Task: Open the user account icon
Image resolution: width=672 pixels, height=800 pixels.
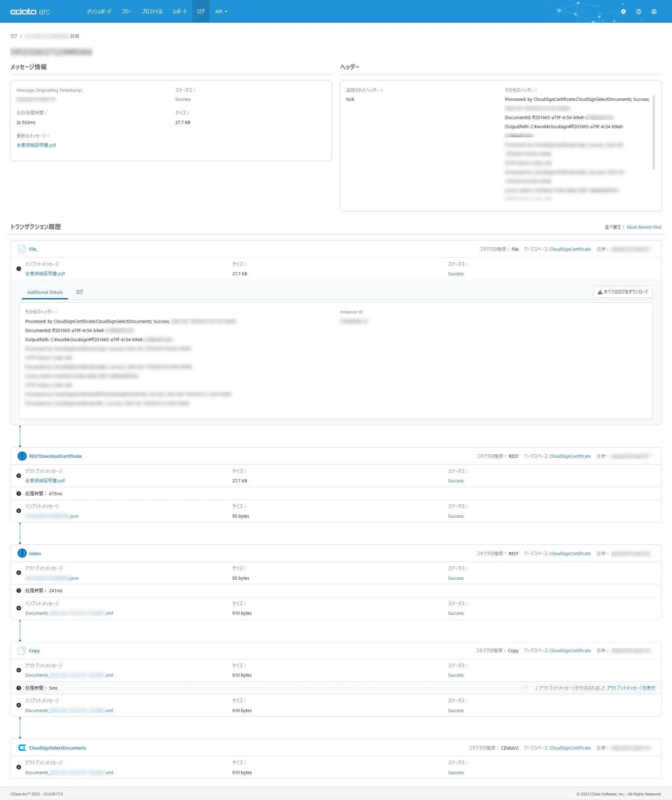Action: (x=654, y=12)
